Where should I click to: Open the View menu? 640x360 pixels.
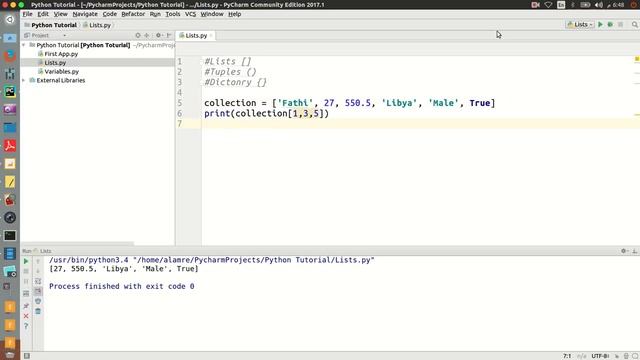pos(60,14)
